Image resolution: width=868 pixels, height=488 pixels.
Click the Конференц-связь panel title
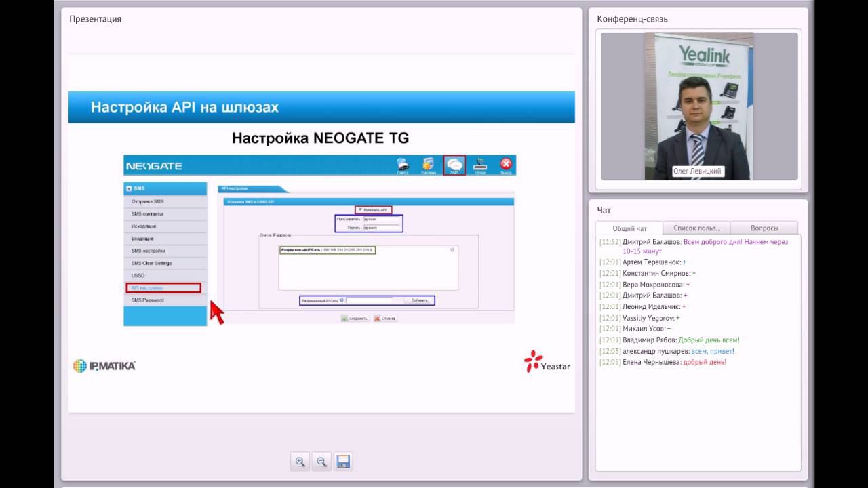click(632, 19)
